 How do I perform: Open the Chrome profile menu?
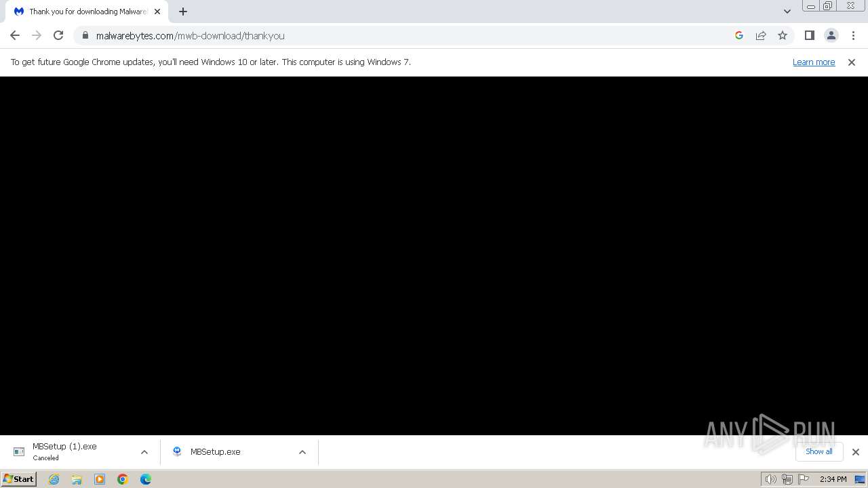click(x=831, y=35)
